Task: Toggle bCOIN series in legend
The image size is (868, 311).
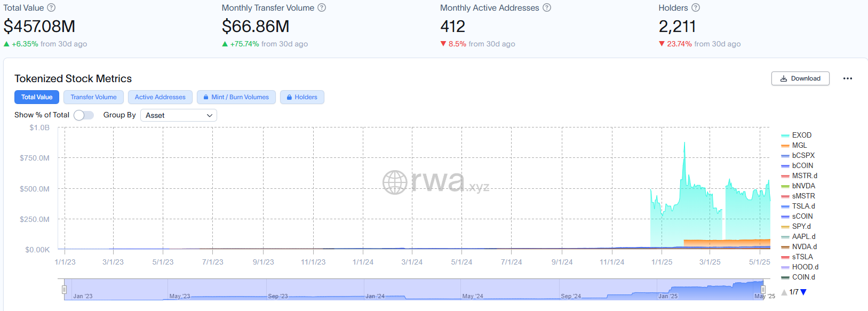Action: (797, 165)
